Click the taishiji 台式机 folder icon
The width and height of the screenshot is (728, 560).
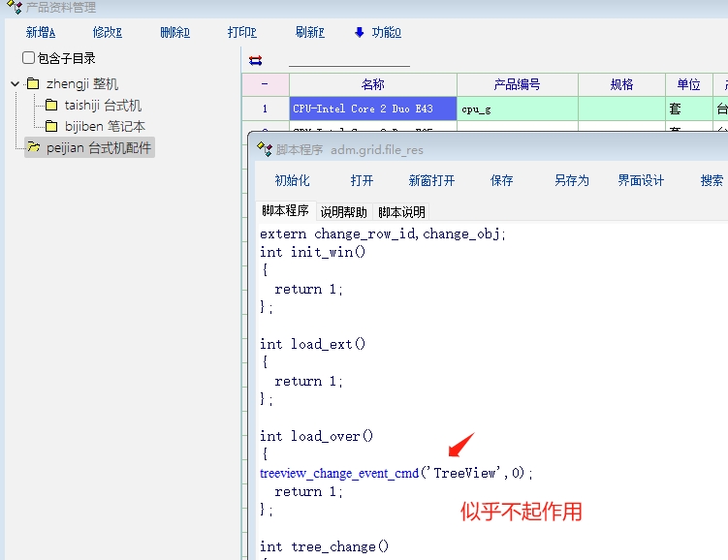point(51,106)
